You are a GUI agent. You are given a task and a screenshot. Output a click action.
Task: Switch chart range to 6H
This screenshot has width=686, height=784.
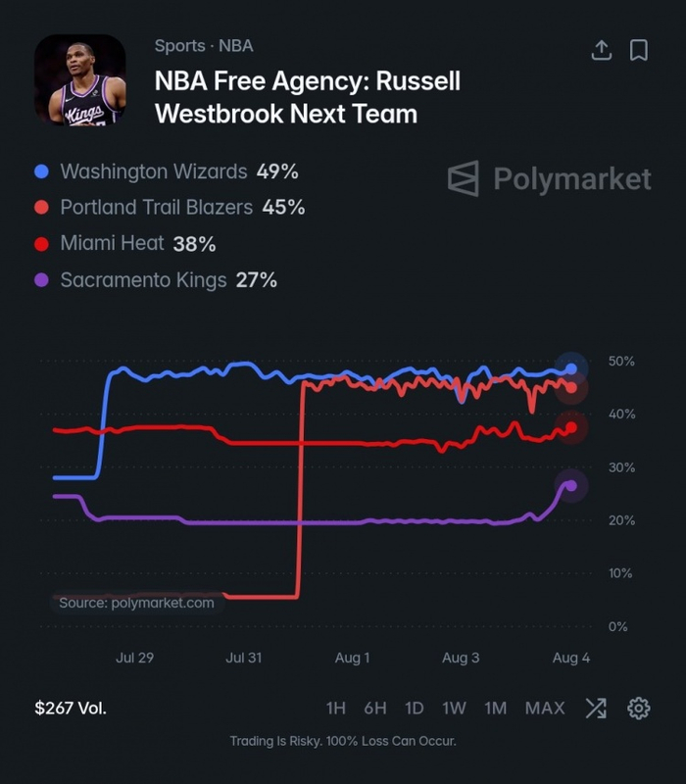click(375, 708)
